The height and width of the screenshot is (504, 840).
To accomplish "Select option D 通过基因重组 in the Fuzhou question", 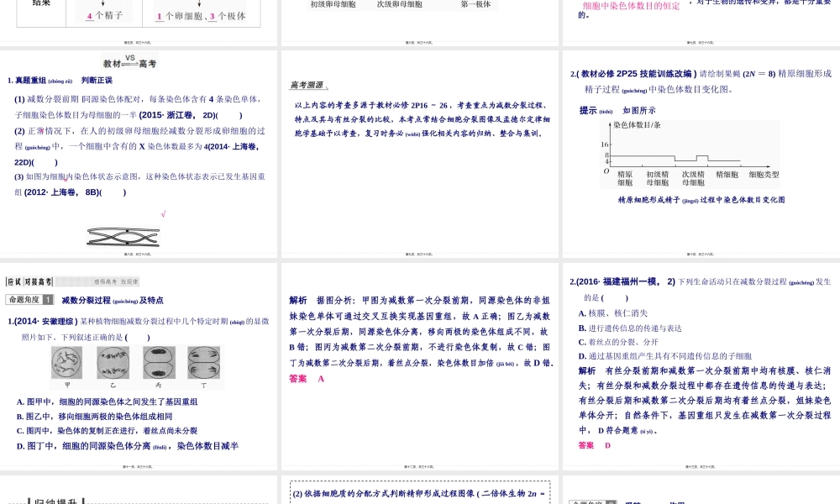I will click(x=658, y=356).
